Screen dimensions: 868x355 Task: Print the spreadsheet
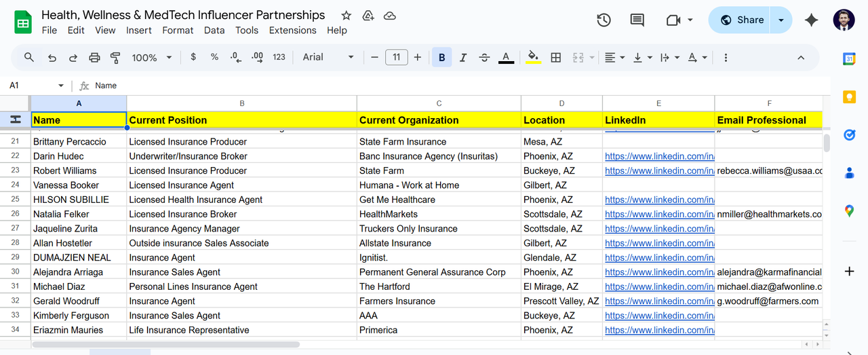click(94, 58)
